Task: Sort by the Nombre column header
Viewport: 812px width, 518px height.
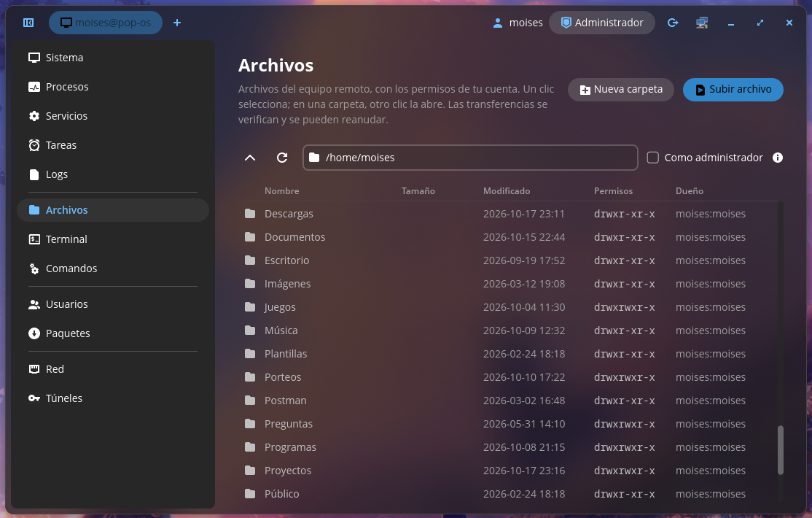Action: tap(281, 191)
